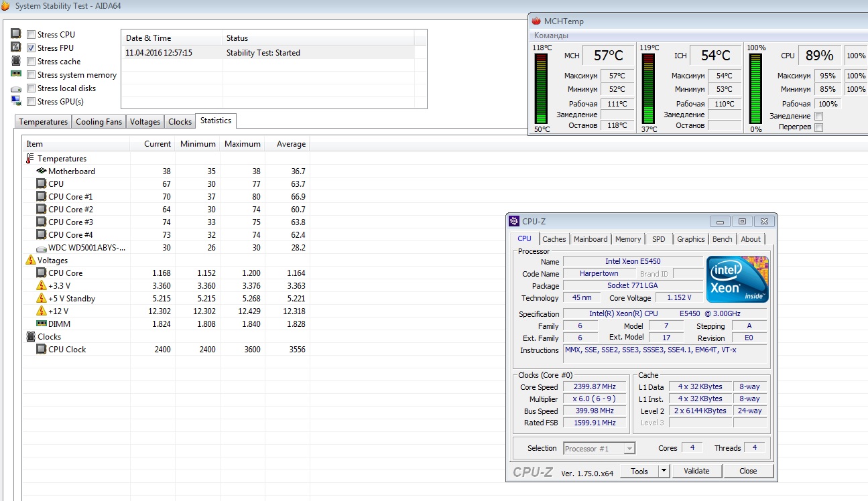Click the Close button in CPU-Z

[x=748, y=471]
